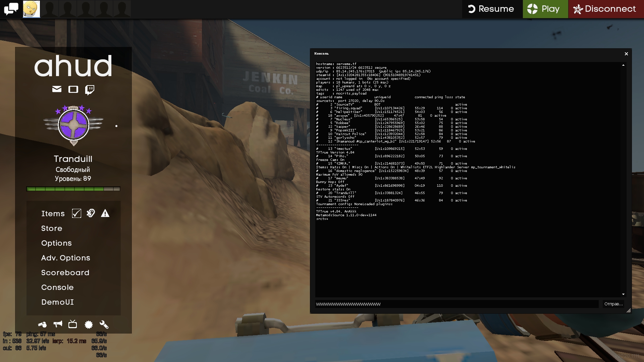
Task: Select the "gorlyscho" player row
Action: tap(391, 137)
